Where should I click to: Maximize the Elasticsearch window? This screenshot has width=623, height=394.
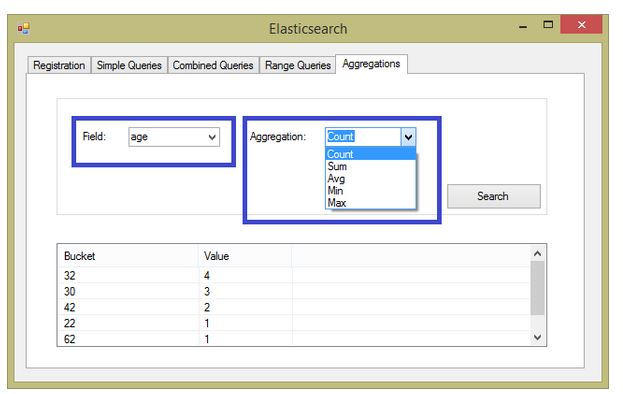click(548, 25)
